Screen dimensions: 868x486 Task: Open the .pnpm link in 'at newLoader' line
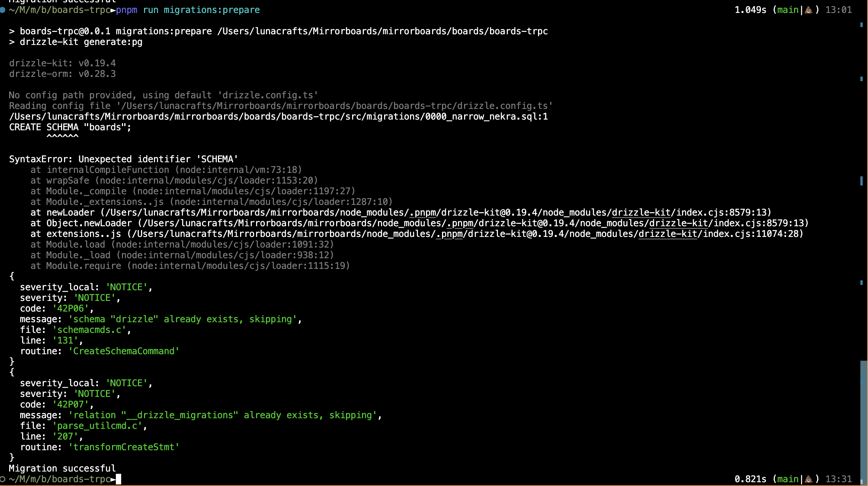423,213
